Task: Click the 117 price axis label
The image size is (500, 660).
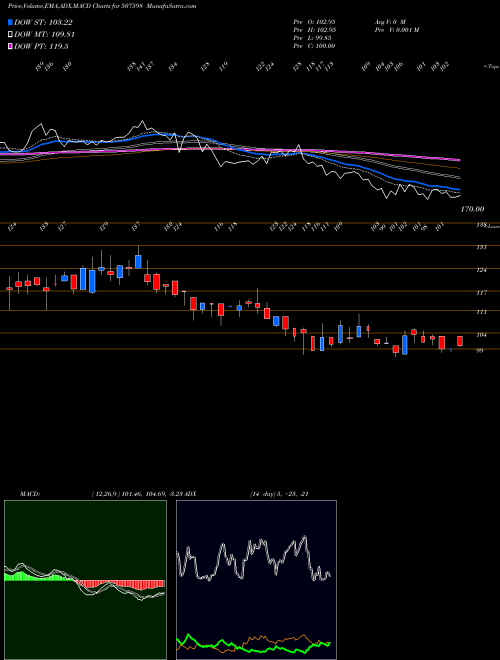Action: pos(481,293)
